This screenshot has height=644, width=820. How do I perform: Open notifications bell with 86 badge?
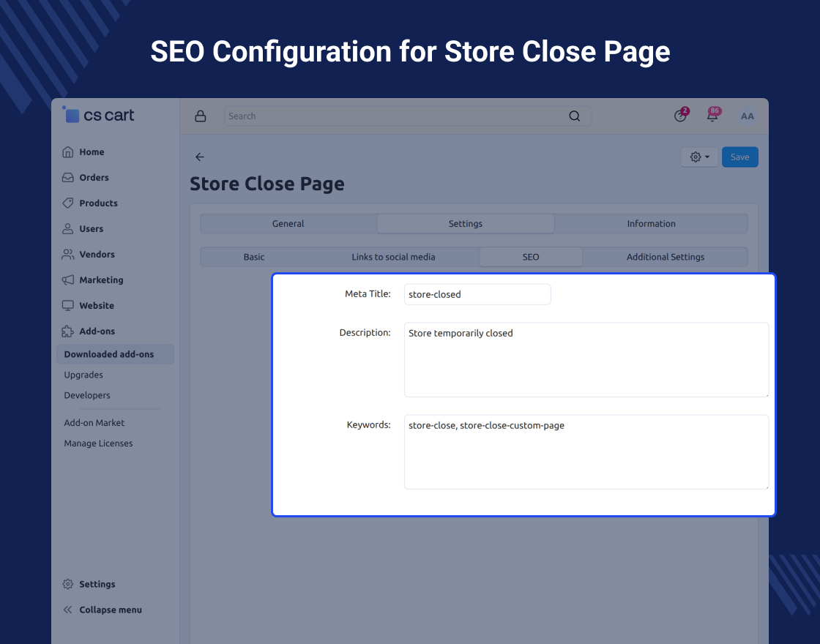pyautogui.click(x=712, y=116)
